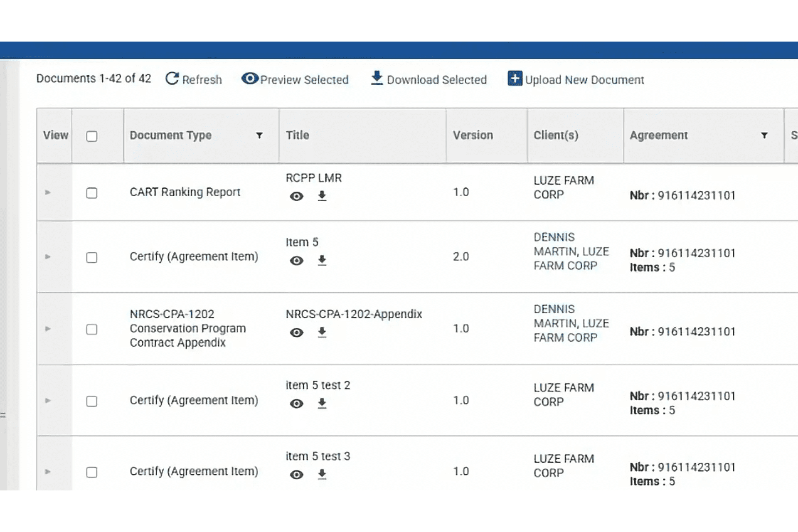
Task: Expand the CART Ranking Report row
Action: [48, 192]
